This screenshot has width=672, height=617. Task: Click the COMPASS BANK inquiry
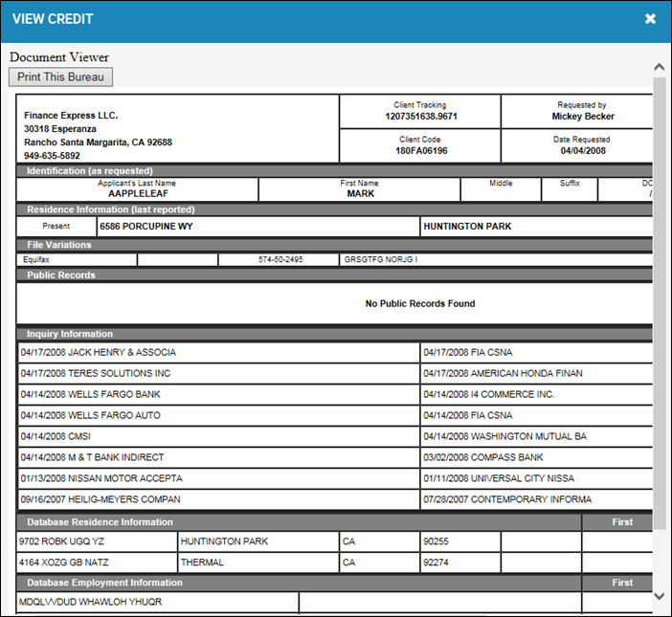(x=483, y=457)
